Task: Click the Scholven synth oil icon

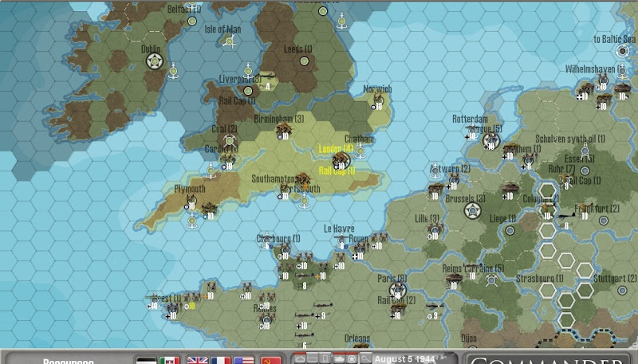Action: (585, 151)
